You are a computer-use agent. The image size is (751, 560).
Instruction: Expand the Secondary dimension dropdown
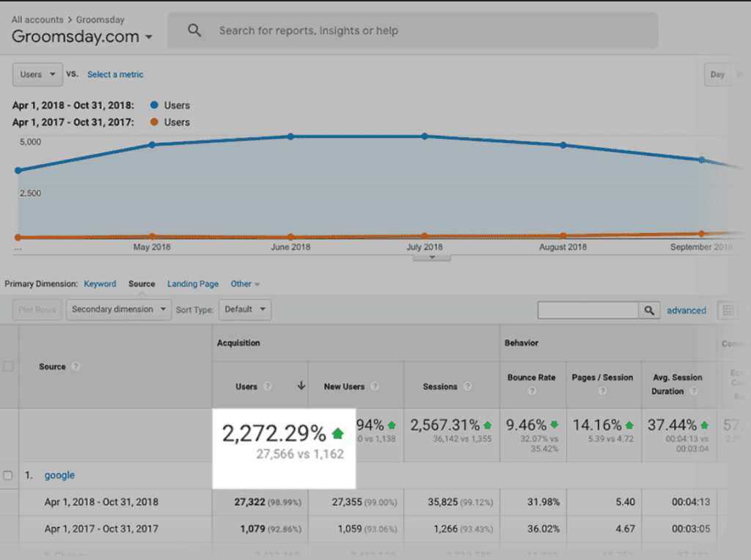point(119,309)
